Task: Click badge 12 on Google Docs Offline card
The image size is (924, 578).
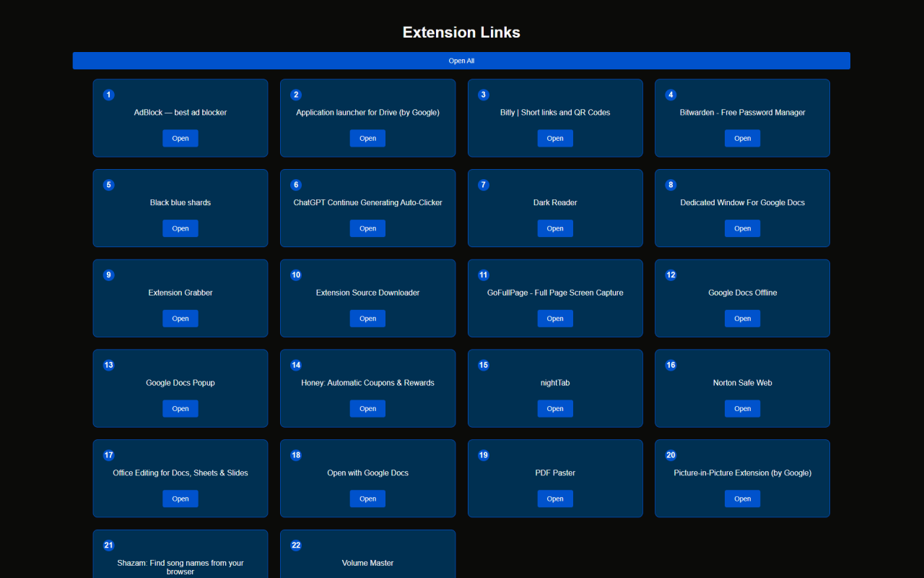Action: point(671,275)
